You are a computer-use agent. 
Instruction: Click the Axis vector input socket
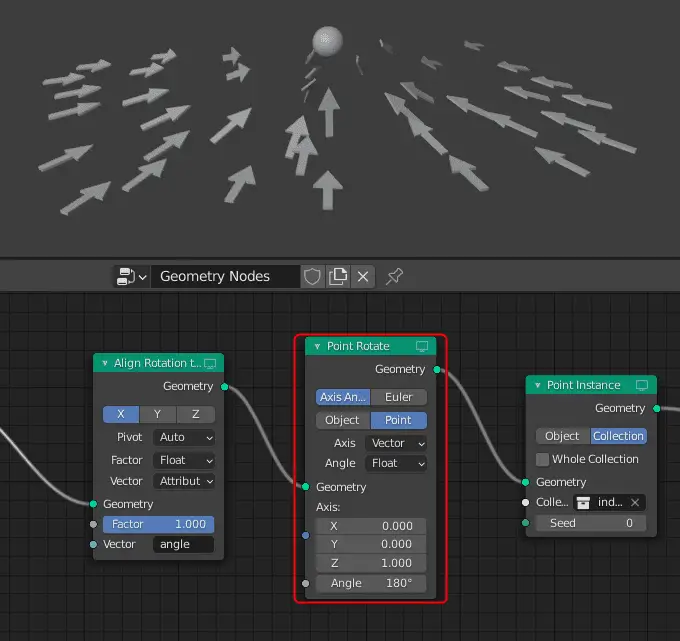[306, 536]
